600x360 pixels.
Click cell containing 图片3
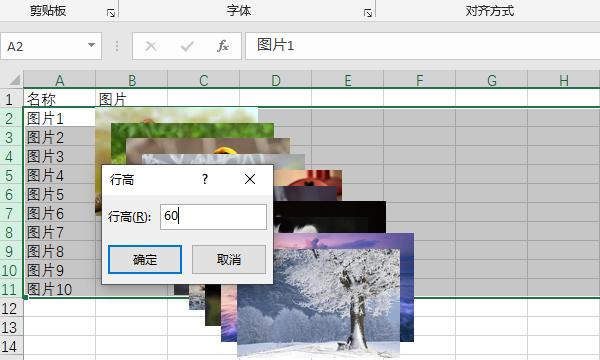pos(59,156)
